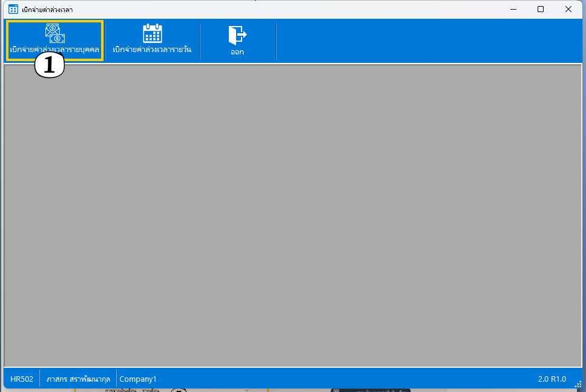This screenshot has width=586, height=392.
Task: Click the money icon for per-person overtime payout
Action: (x=54, y=33)
